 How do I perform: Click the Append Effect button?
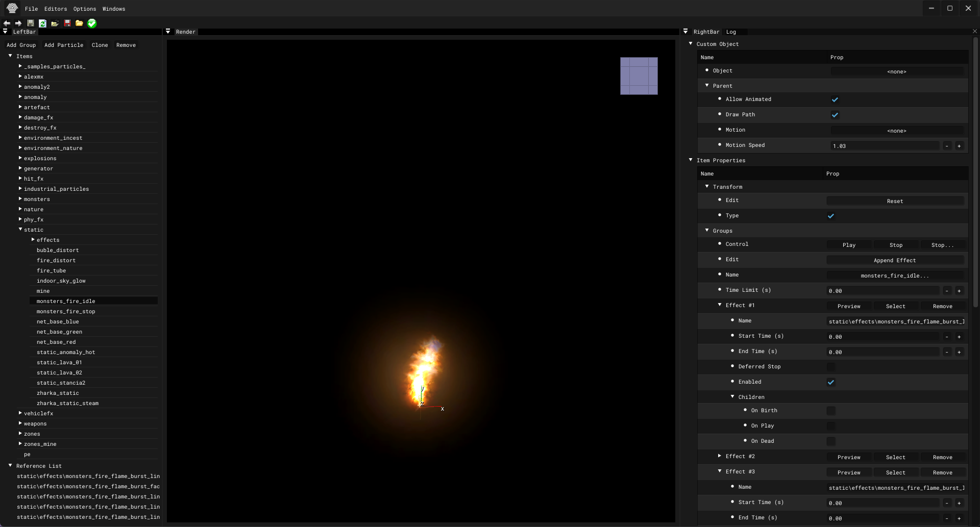(x=895, y=260)
